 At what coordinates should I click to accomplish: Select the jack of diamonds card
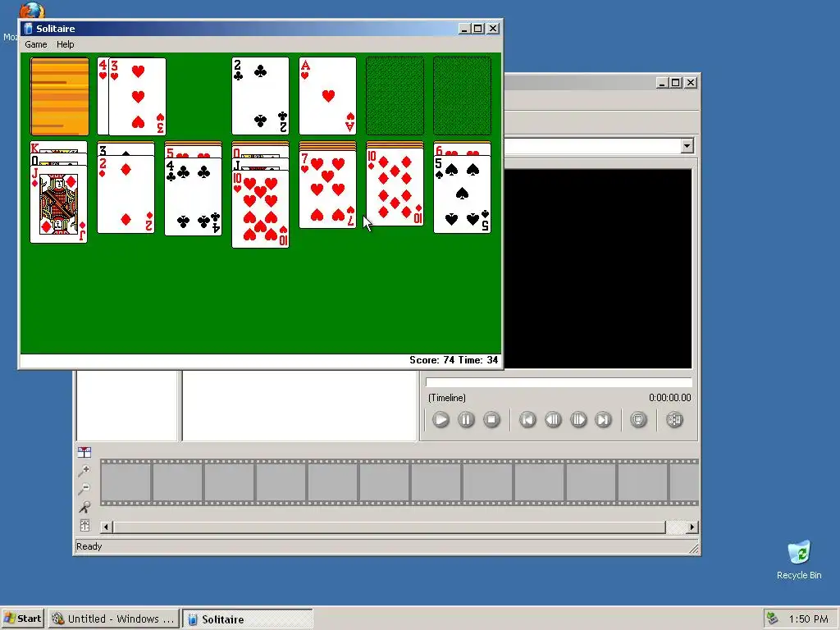point(59,204)
